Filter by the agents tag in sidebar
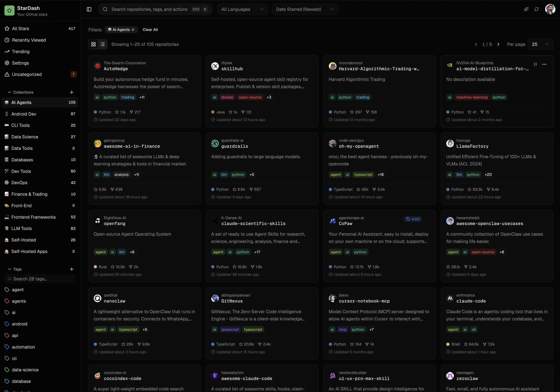The image size is (560, 392). point(40,301)
